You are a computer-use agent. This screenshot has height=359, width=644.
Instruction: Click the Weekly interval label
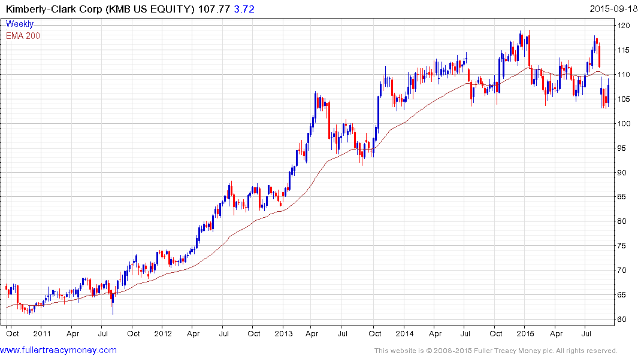pyautogui.click(x=20, y=24)
